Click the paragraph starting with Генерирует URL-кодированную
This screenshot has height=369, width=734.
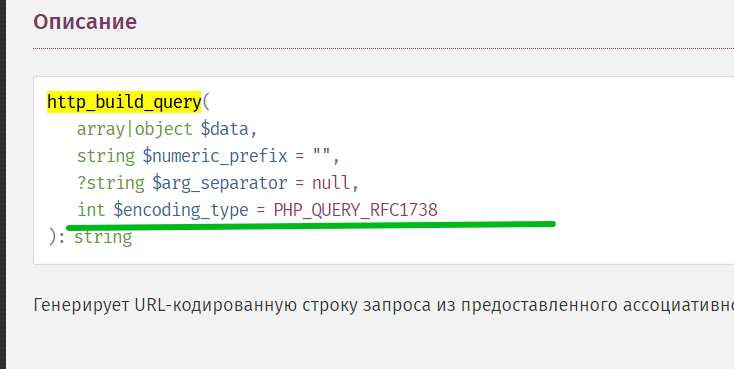383,305
